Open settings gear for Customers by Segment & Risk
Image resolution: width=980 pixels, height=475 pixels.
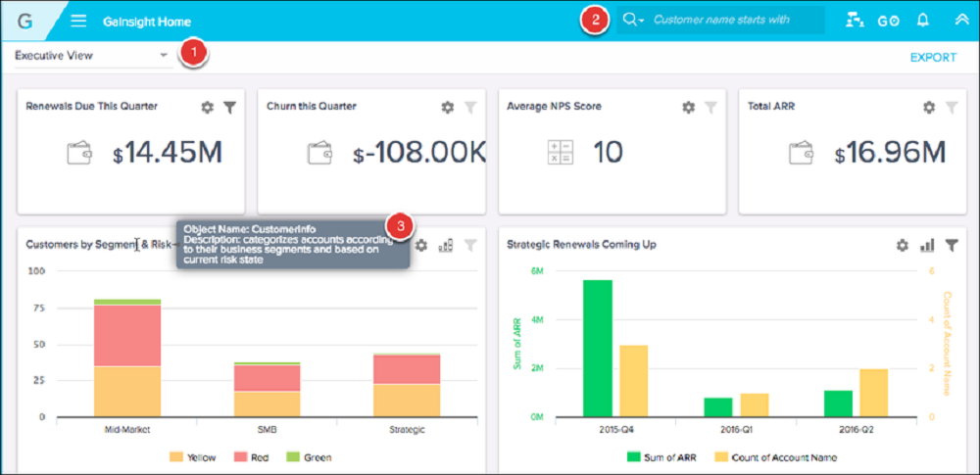[421, 246]
